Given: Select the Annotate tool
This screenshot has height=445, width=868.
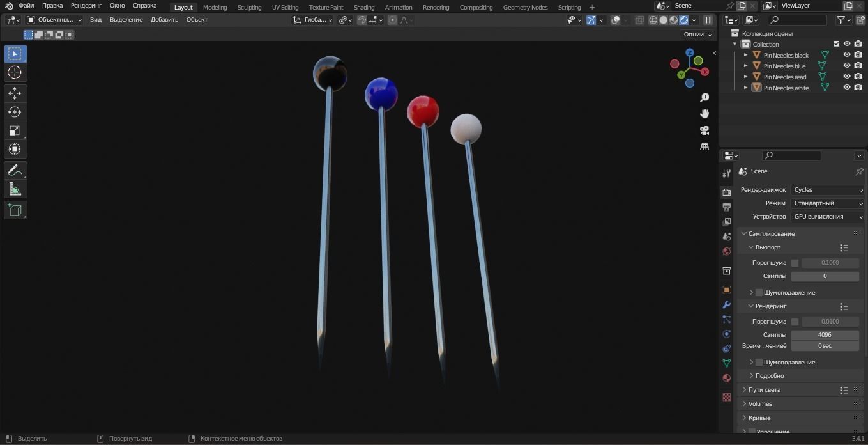Looking at the screenshot, I should tap(15, 169).
